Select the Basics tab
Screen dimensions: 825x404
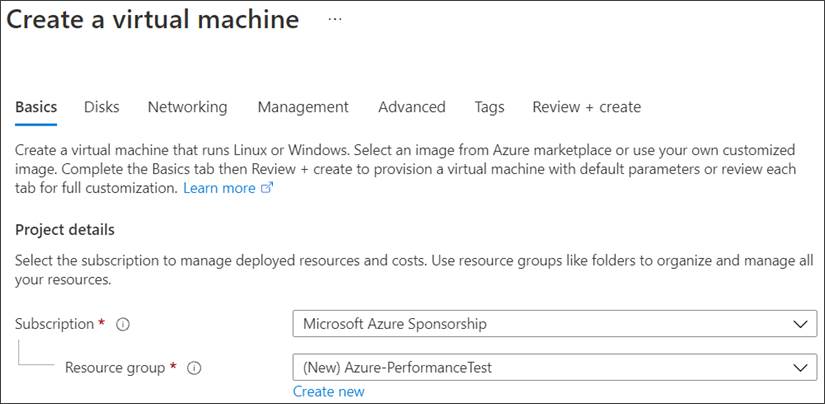point(36,107)
